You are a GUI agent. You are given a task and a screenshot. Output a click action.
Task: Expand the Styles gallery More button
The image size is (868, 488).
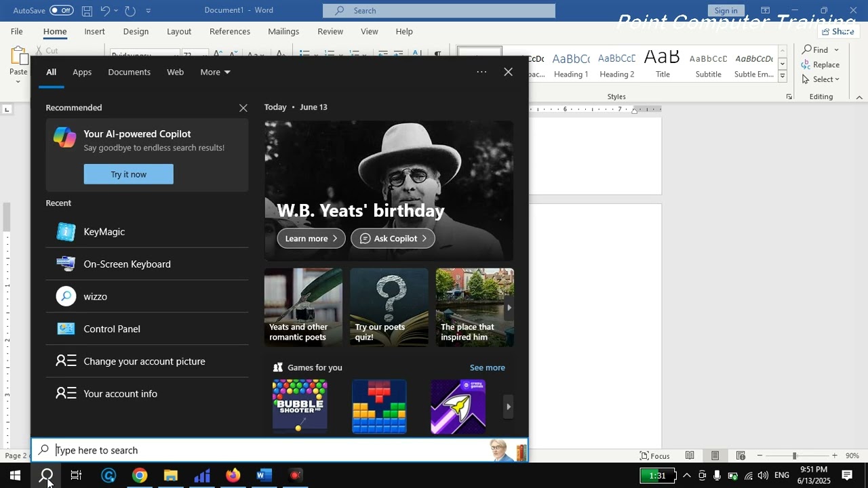pyautogui.click(x=782, y=77)
